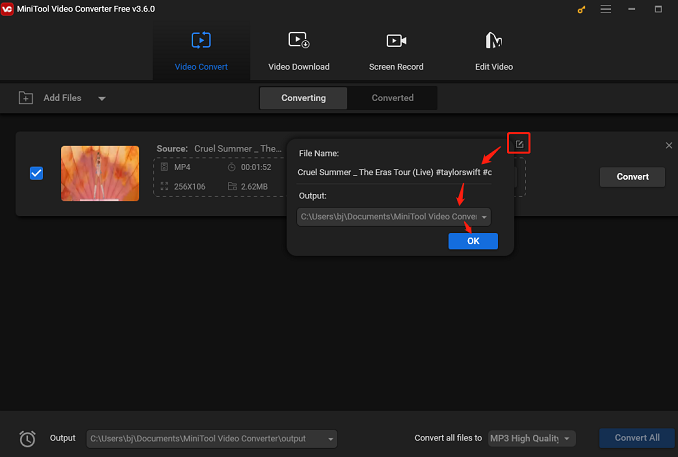Click the edit output name icon
Viewport: 678px width, 457px height.
pyautogui.click(x=519, y=144)
